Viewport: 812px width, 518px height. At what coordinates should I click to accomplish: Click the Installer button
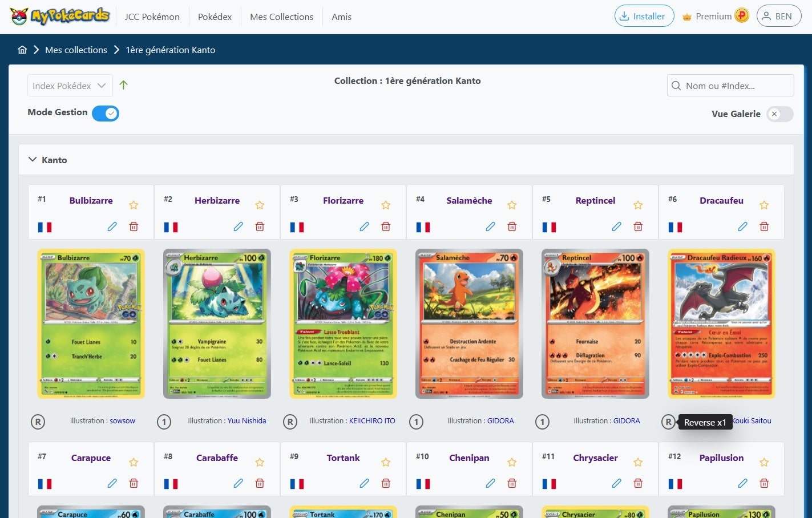(644, 15)
